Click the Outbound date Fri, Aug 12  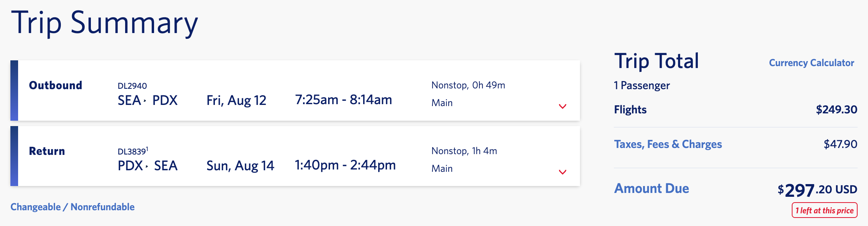click(236, 100)
